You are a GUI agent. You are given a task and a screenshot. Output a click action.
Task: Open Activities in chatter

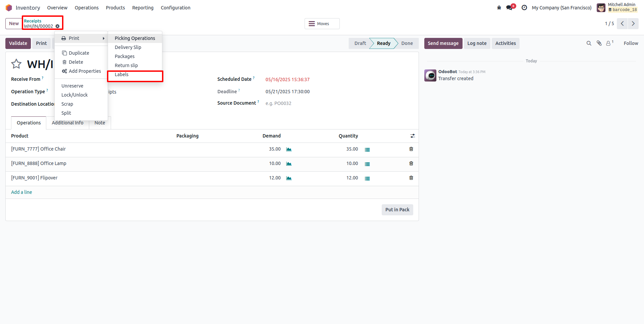[x=505, y=43]
